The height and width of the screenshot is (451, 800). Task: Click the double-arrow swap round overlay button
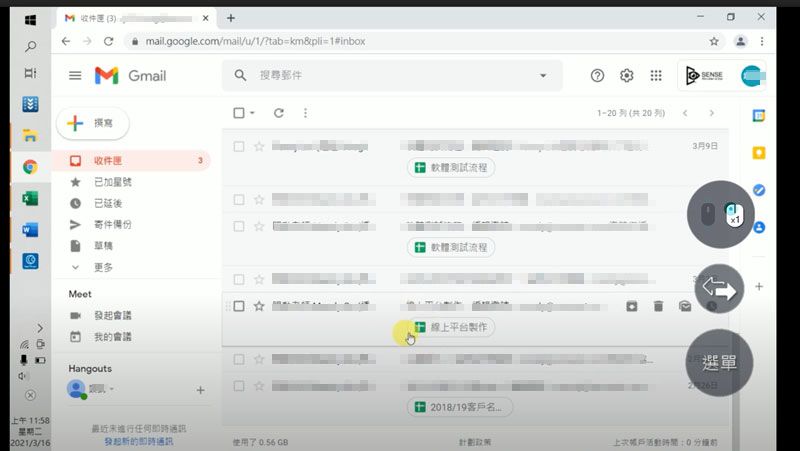click(719, 289)
